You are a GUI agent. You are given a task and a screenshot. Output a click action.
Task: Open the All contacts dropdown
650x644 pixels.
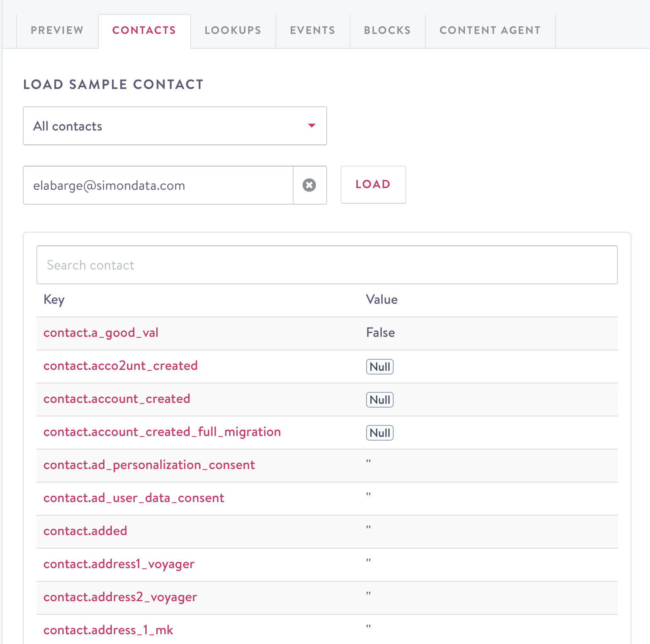[x=175, y=126]
